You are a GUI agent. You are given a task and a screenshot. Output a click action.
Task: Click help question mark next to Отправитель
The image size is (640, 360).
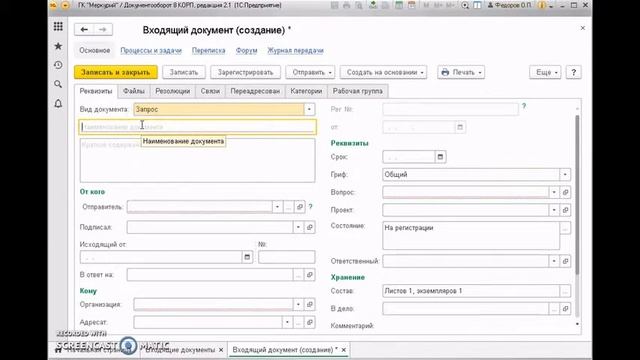pos(311,207)
